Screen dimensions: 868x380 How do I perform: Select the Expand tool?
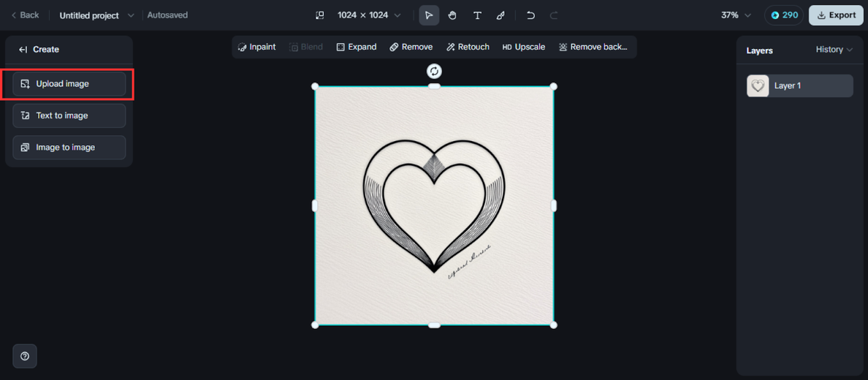point(357,47)
